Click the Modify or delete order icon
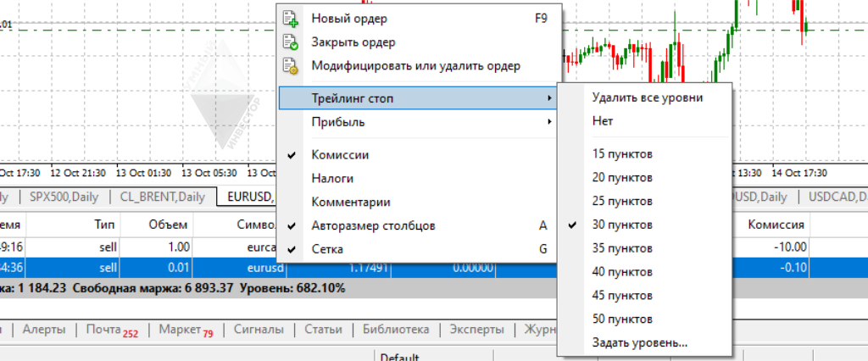 (x=291, y=66)
